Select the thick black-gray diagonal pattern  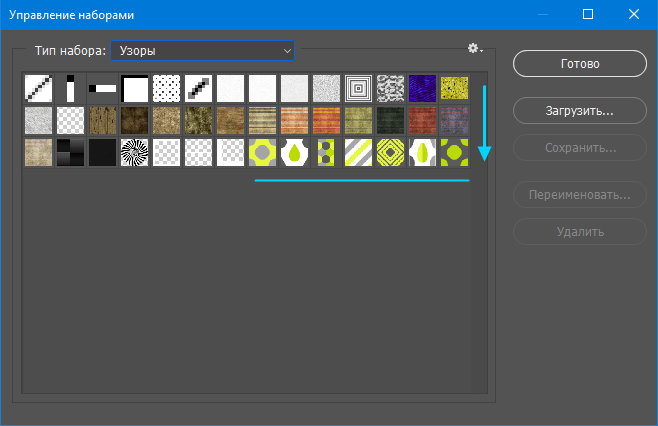pos(198,89)
